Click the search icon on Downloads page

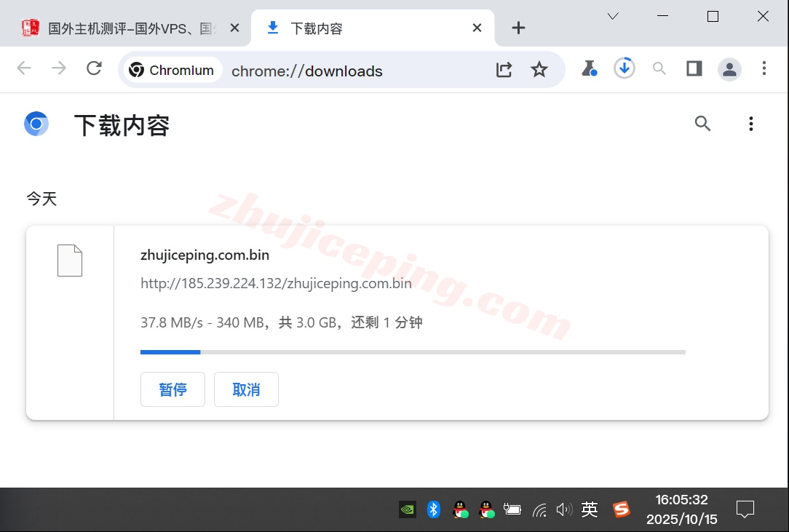coord(702,124)
